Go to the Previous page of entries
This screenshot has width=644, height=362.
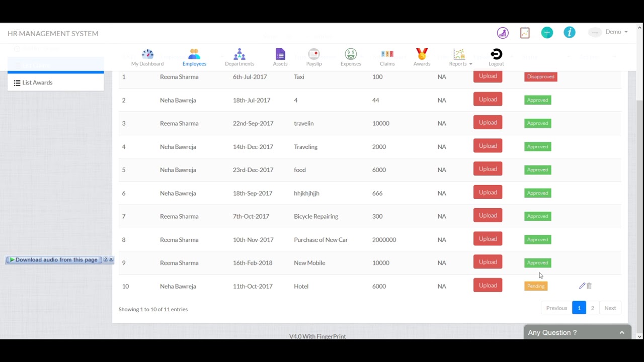[556, 308]
